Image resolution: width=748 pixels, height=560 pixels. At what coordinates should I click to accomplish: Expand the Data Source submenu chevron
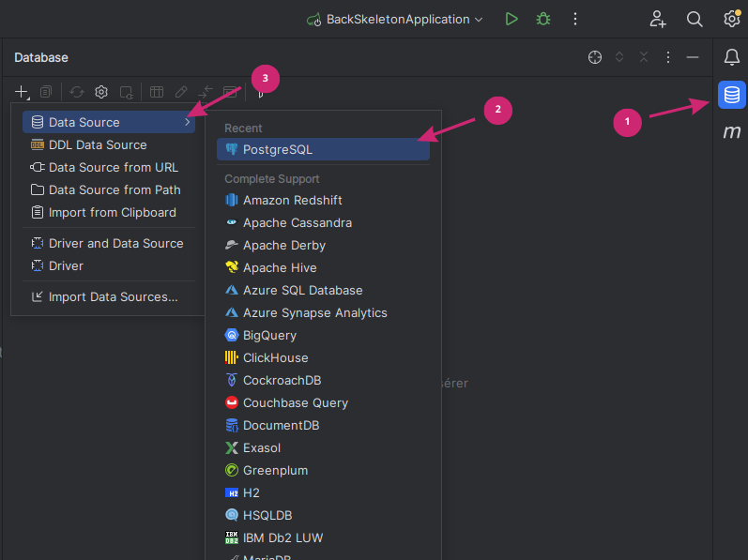pos(187,122)
